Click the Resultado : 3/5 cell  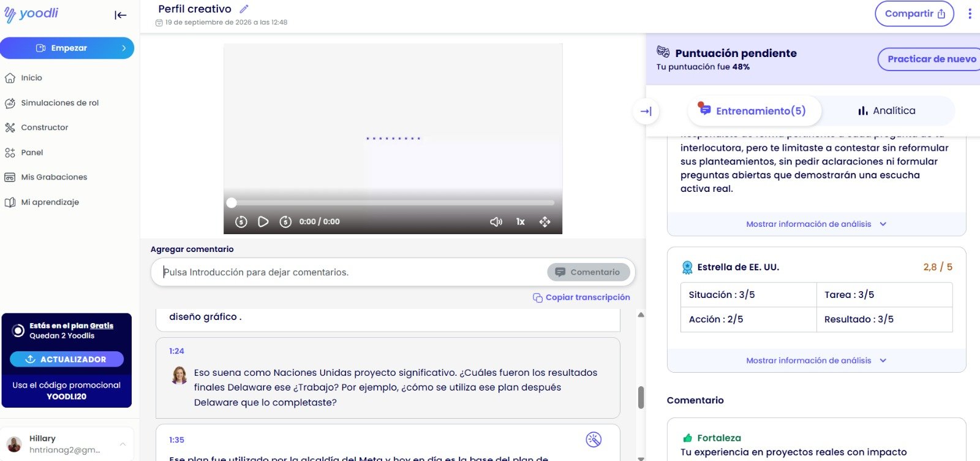pos(884,319)
